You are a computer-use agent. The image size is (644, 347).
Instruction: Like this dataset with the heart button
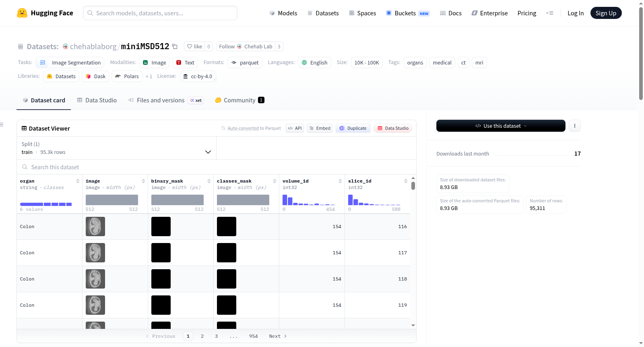point(194,46)
